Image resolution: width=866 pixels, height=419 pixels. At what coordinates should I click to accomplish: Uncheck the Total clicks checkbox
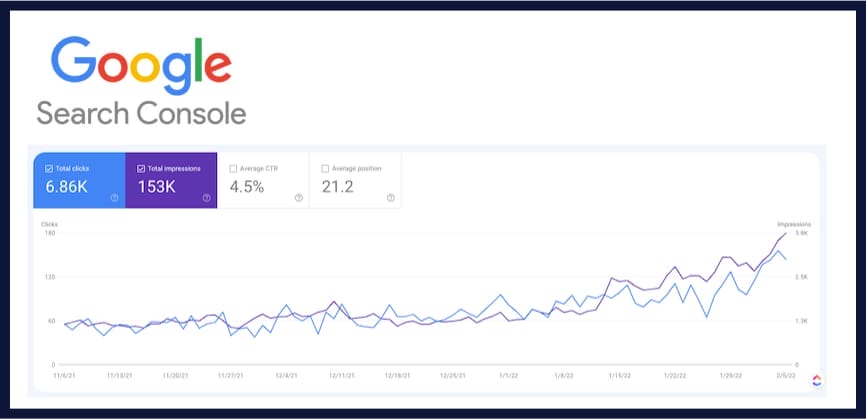point(49,168)
